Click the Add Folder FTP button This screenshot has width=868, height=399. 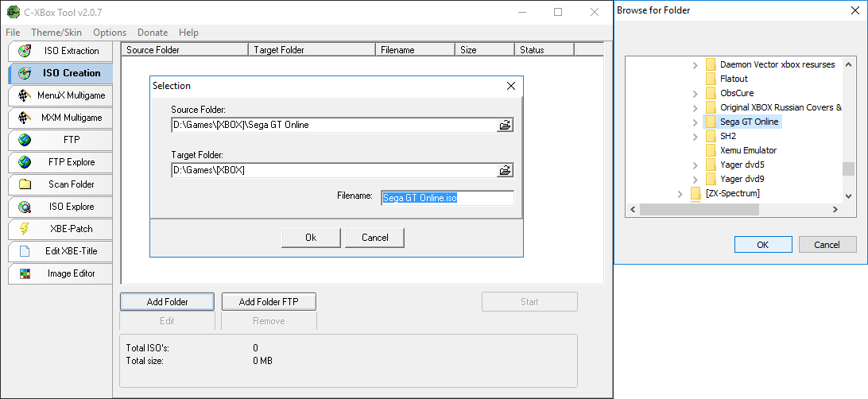coord(269,301)
